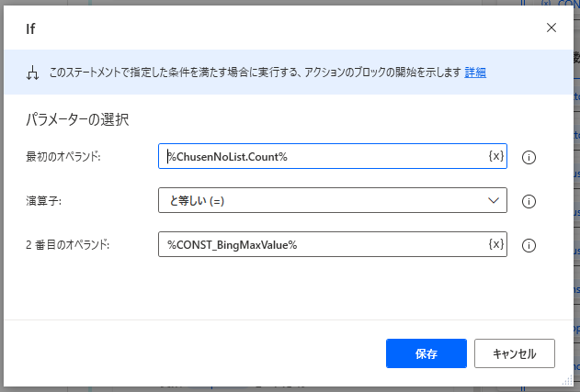Screen dimensions: 580x392
Task: Click the 最初のオペランド label
Action: [x=63, y=157]
